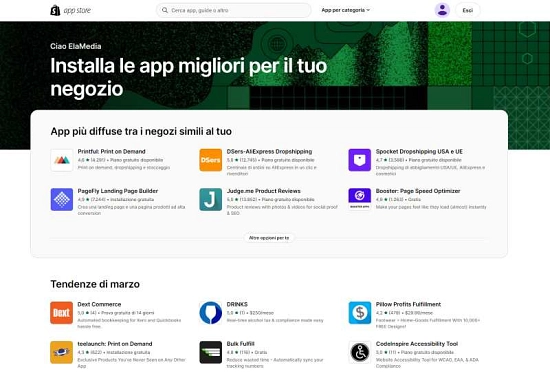Viewport: 550px width, 376px height.
Task: Open teelaunch: Print on Demand link
Action: 115,344
